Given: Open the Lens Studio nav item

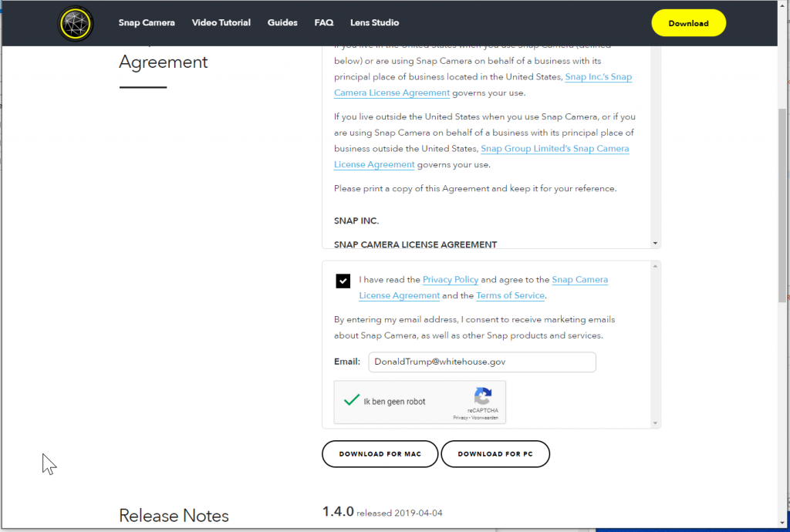Looking at the screenshot, I should click(375, 22).
